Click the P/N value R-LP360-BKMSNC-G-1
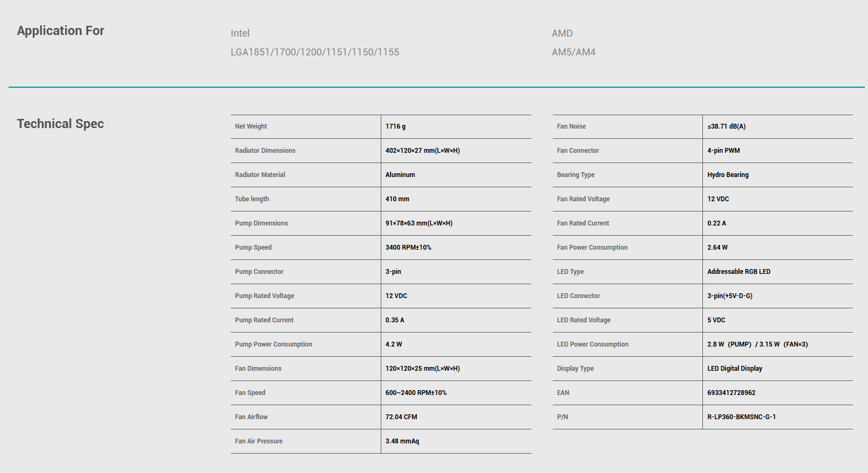Image resolution: width=868 pixels, height=473 pixels. (741, 417)
